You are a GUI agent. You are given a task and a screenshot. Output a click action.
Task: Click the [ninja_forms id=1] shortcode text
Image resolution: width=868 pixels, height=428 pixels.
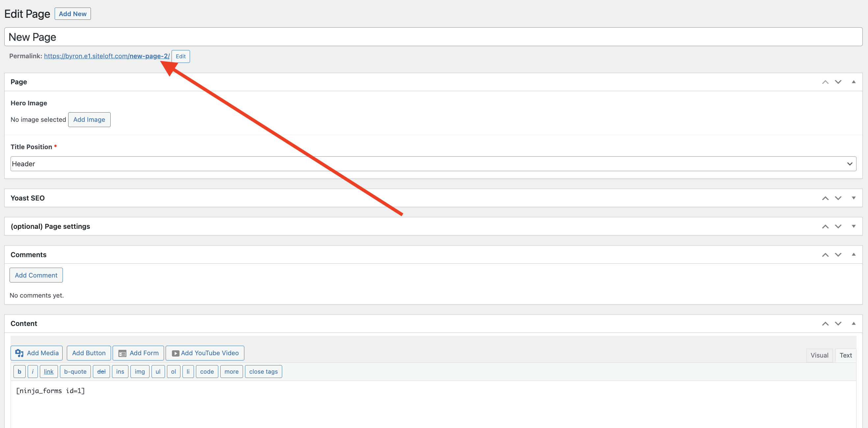[x=50, y=391]
